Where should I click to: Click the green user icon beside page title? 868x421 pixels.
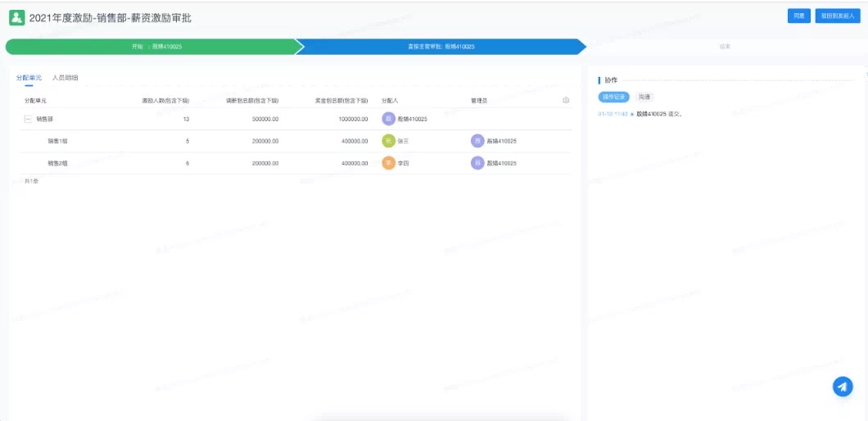(x=16, y=17)
